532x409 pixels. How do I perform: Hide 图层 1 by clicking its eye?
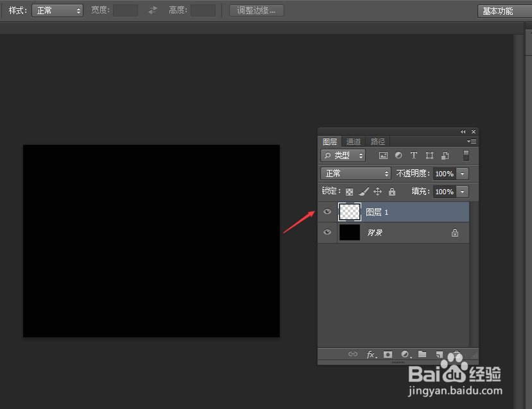coord(327,212)
